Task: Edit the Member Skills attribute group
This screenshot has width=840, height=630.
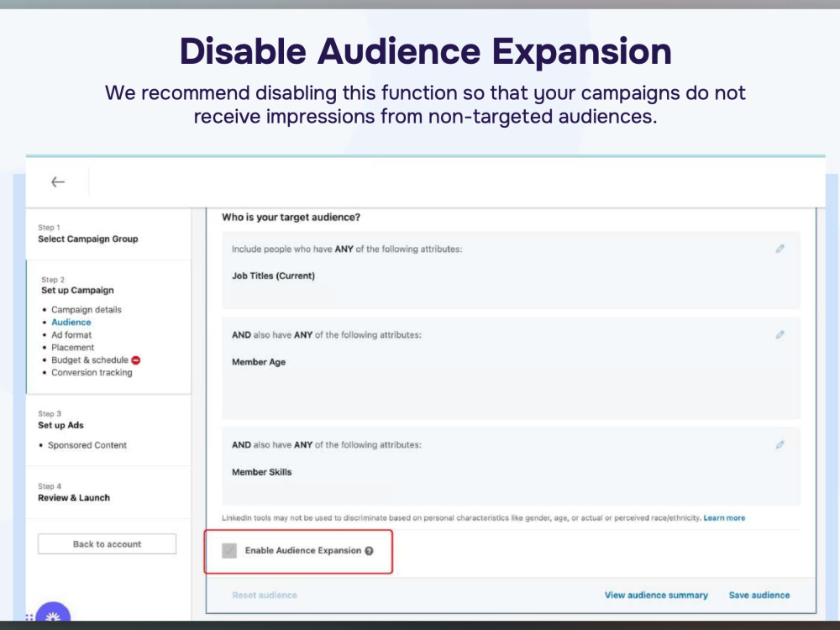Action: (780, 444)
